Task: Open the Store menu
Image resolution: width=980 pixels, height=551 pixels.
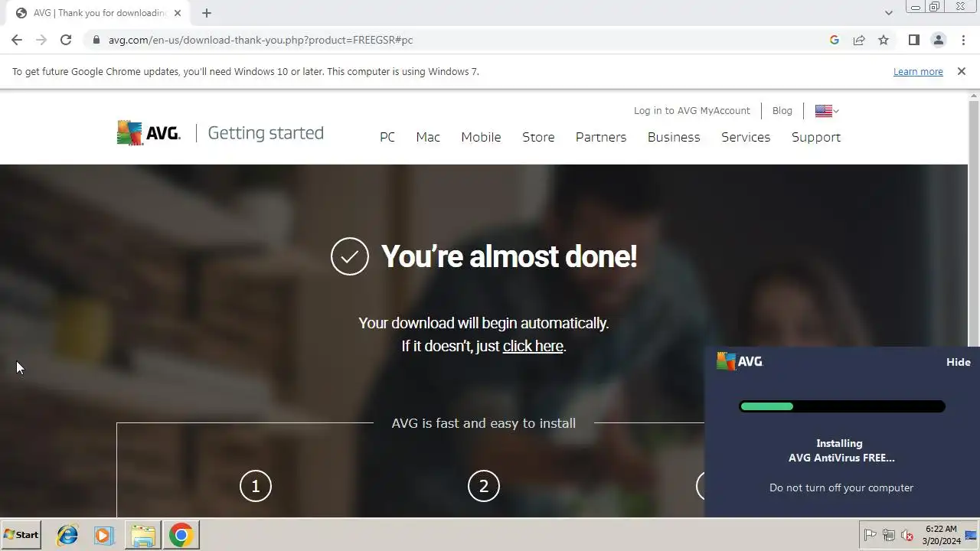Action: pos(538,137)
